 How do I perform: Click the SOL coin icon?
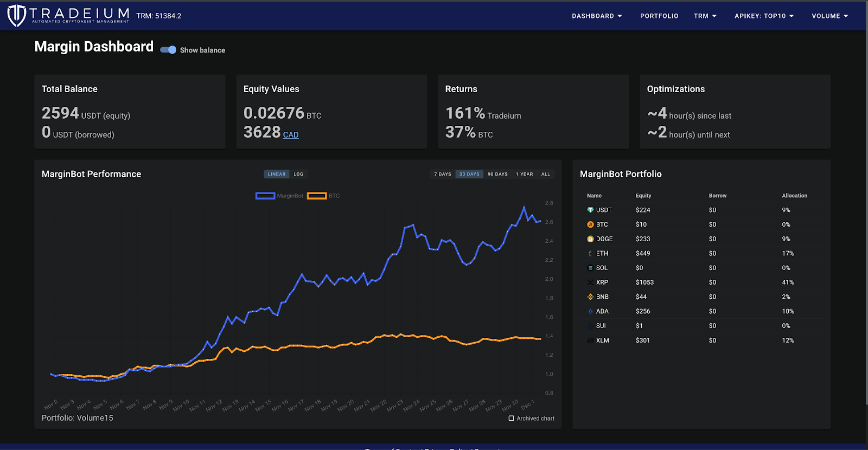tap(590, 268)
